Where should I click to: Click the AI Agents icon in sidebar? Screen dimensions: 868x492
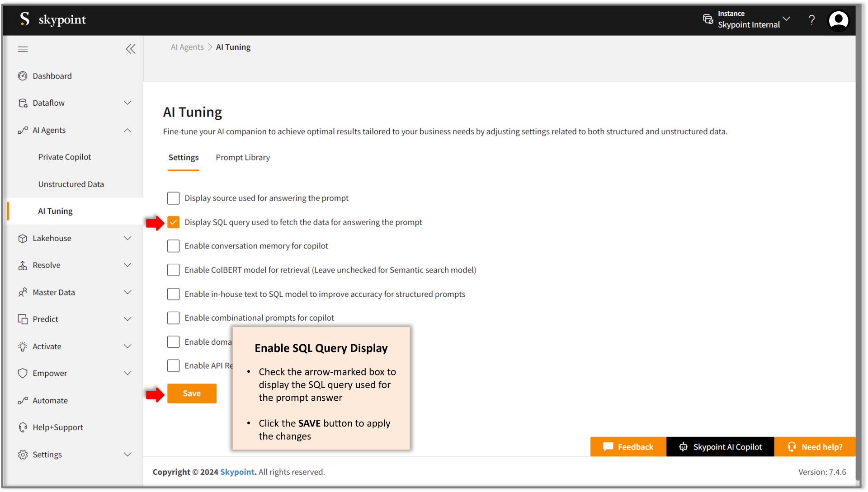21,131
